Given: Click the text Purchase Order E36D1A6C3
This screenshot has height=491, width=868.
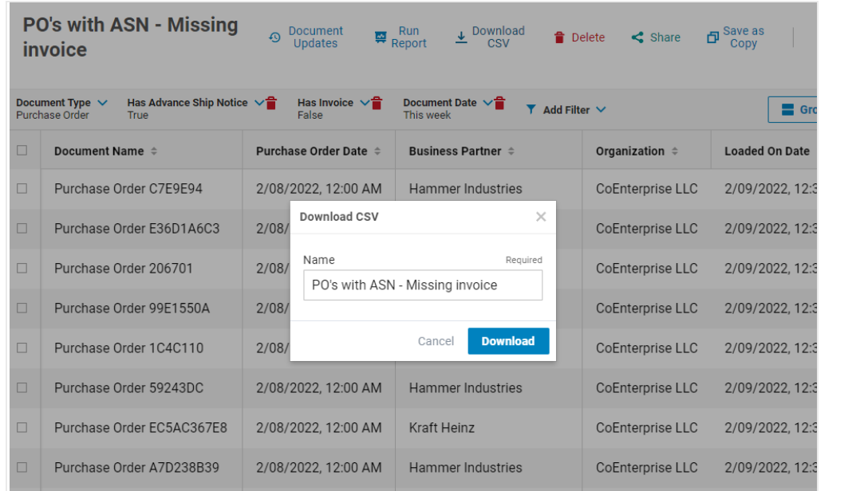Looking at the screenshot, I should (136, 228).
